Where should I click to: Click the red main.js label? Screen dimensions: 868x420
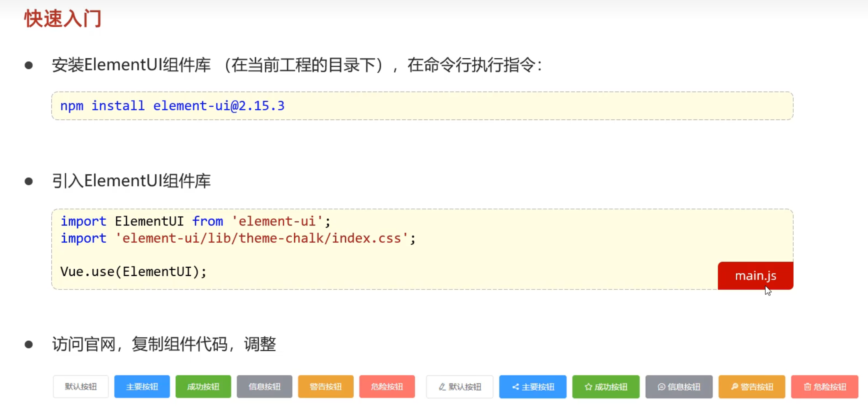[x=755, y=275]
